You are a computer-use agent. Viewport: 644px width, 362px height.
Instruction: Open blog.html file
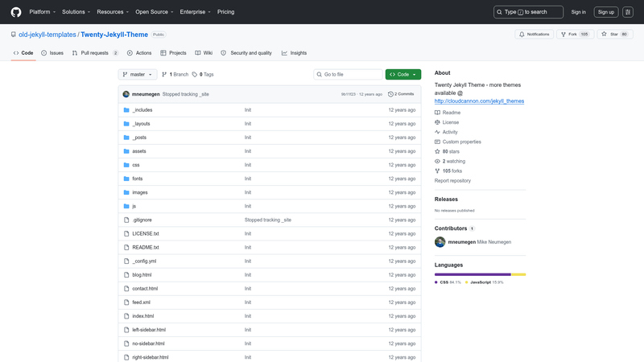pyautogui.click(x=142, y=275)
